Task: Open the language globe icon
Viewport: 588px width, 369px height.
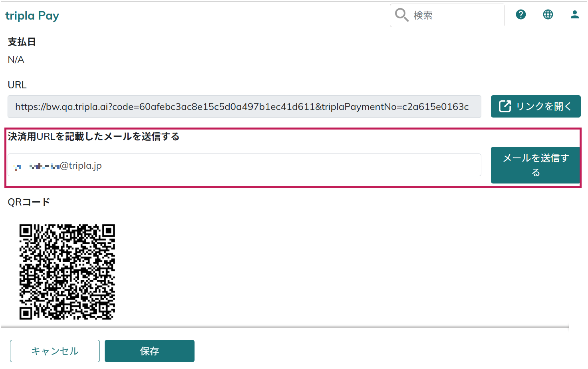Action: coord(548,15)
